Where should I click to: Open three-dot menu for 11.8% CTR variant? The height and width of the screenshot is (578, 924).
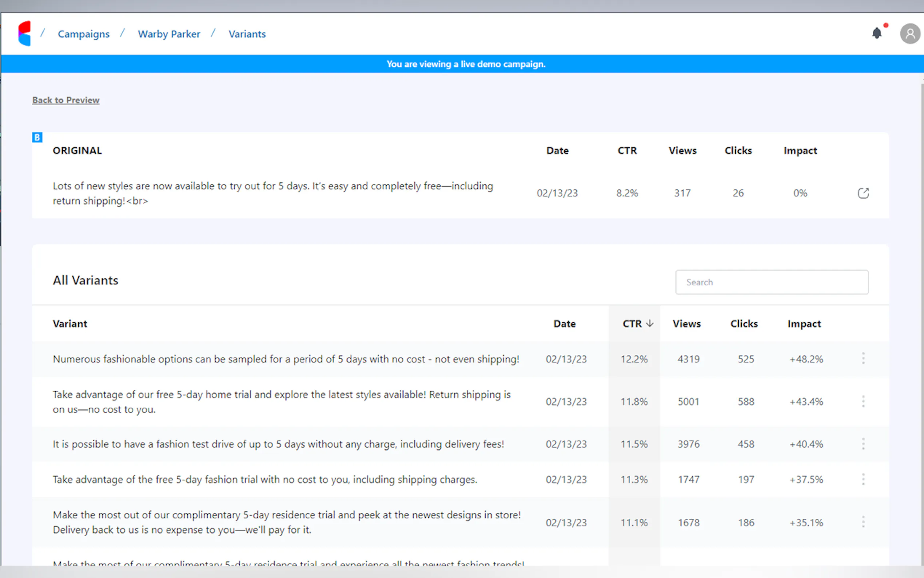click(x=863, y=401)
